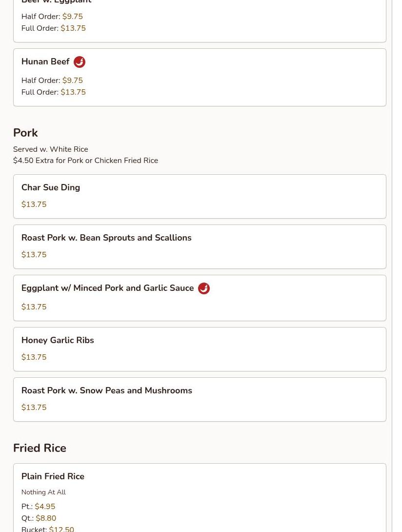
Task: Select Hunan Beef Half Order price $9.75
Action: 72,81
